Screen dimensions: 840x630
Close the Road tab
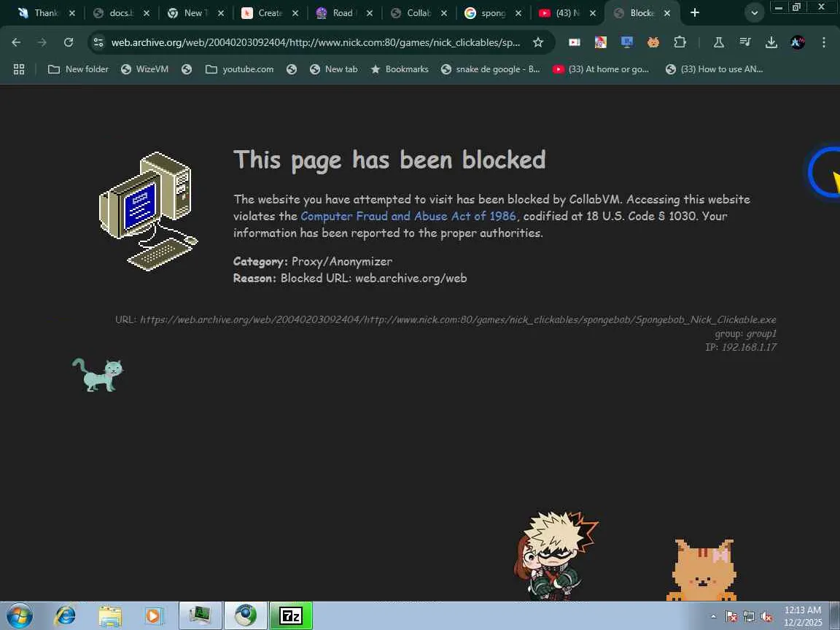point(369,13)
